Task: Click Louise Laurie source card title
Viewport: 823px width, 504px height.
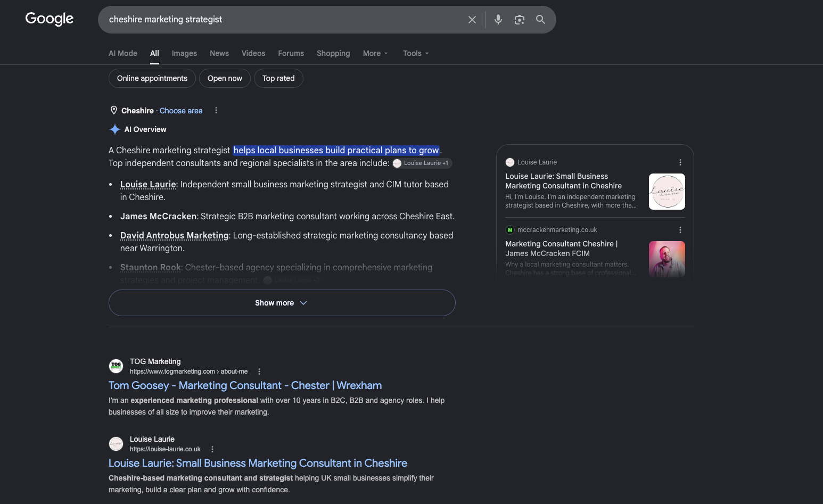Action: click(x=564, y=181)
